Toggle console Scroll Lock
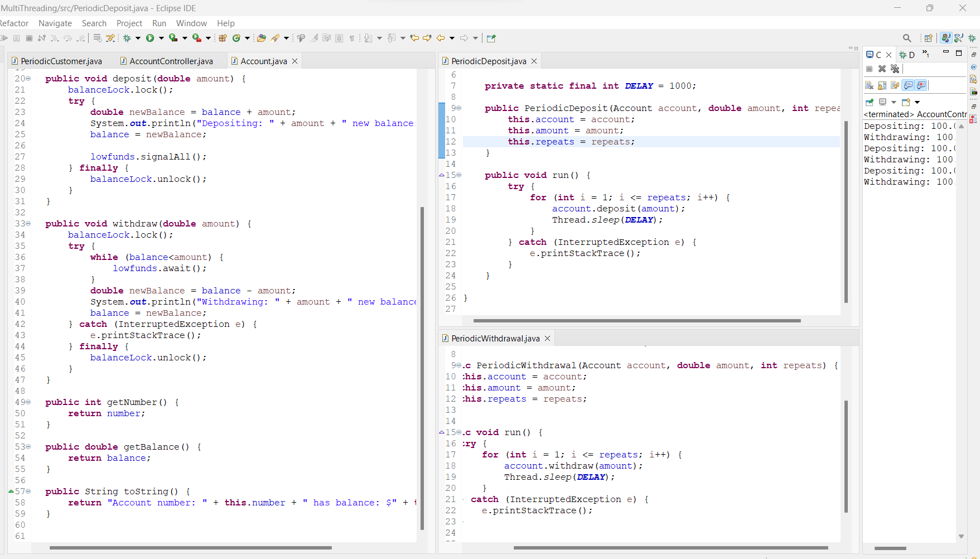This screenshot has width=980, height=559. [x=882, y=85]
